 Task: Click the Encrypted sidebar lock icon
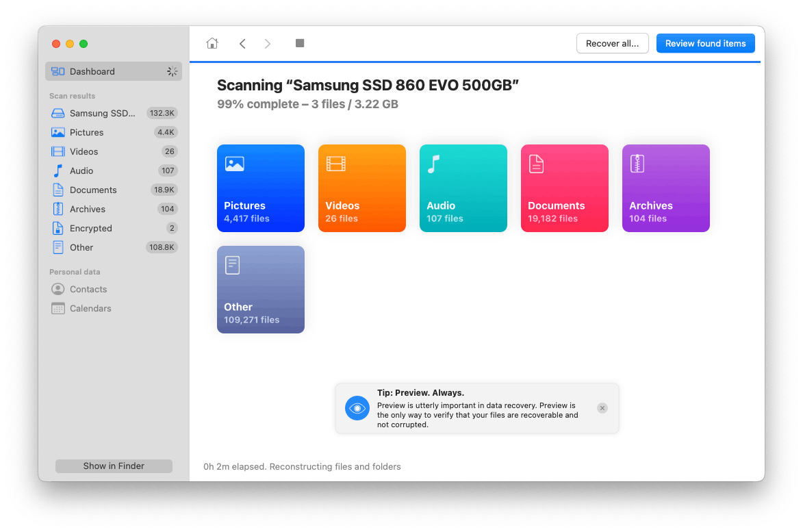tap(58, 229)
